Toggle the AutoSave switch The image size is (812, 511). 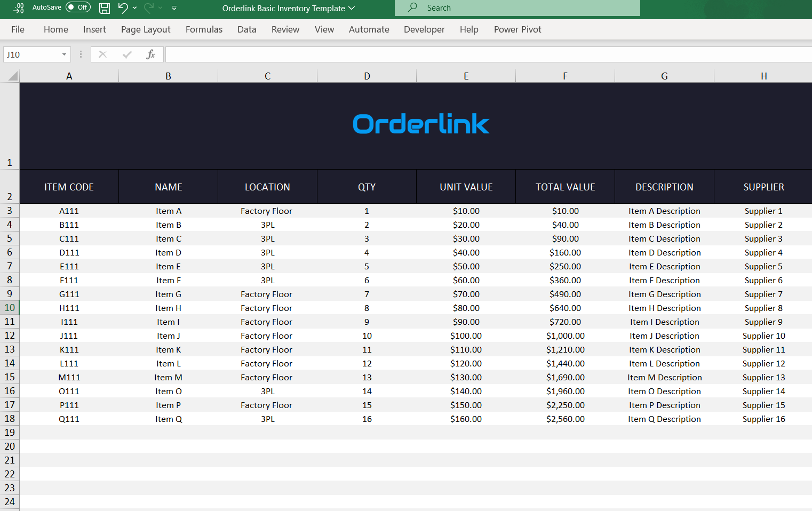[78, 7]
